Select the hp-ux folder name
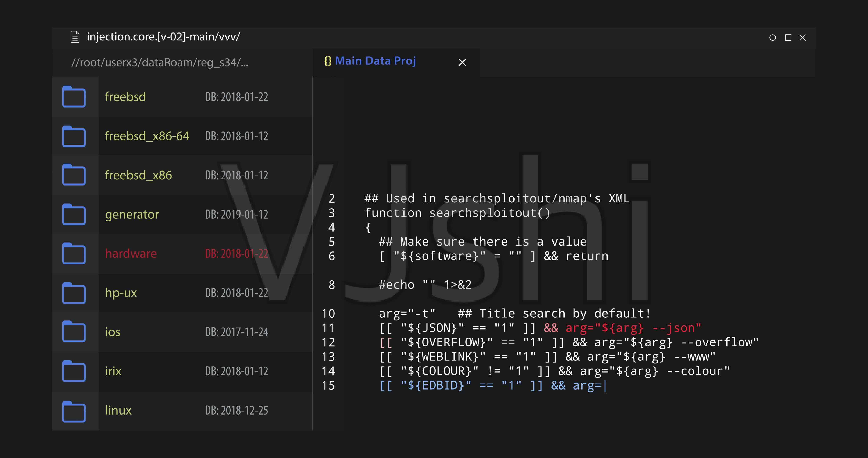The image size is (868, 458). [121, 293]
